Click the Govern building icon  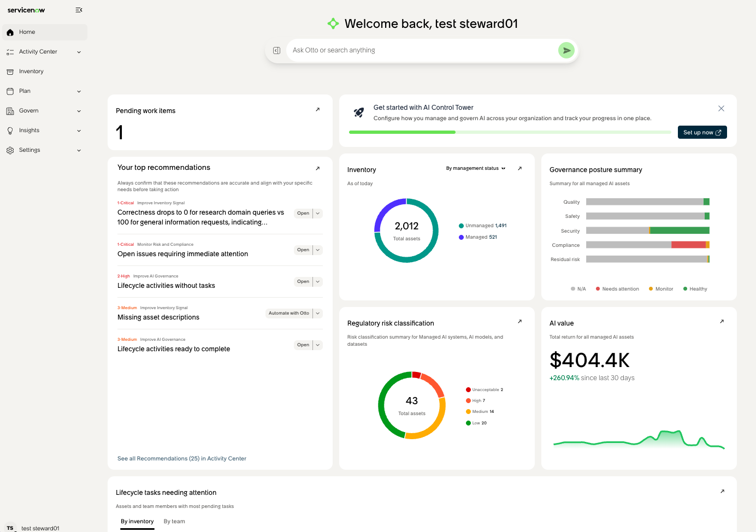click(10, 111)
